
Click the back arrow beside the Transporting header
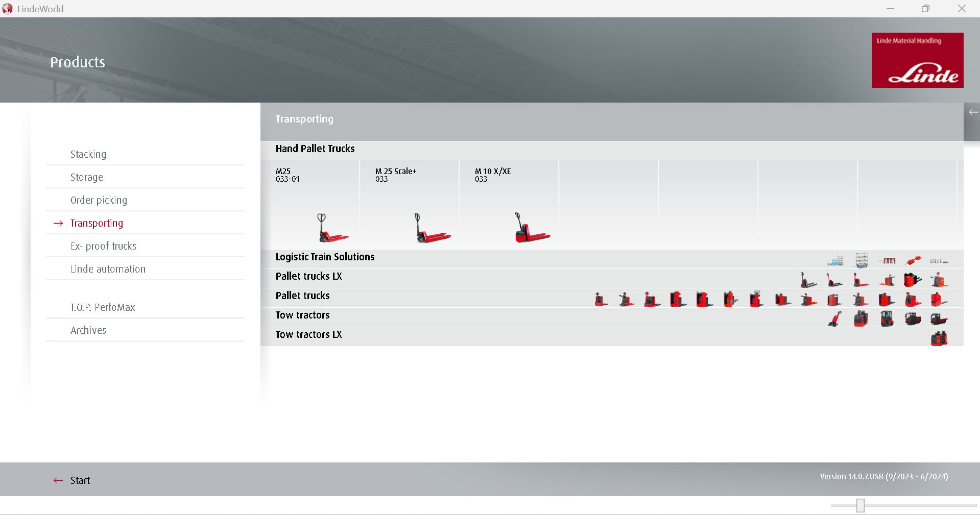pyautogui.click(x=973, y=112)
